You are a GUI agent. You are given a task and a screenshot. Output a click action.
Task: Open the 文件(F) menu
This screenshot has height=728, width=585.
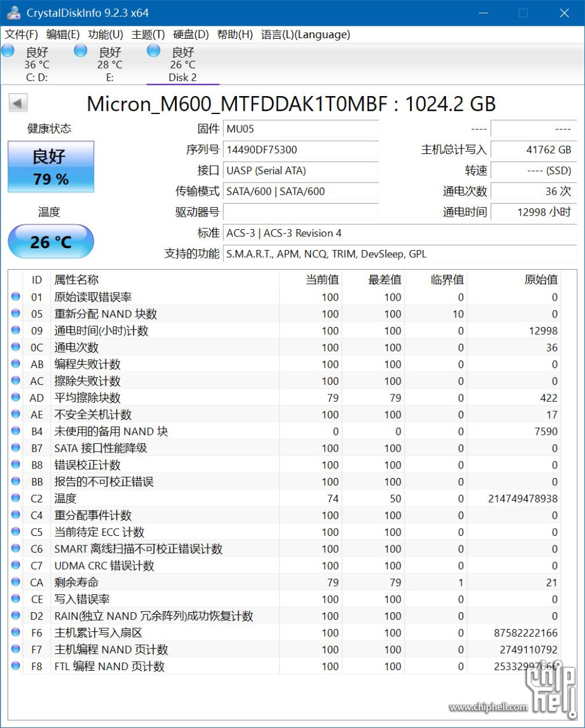pyautogui.click(x=21, y=35)
